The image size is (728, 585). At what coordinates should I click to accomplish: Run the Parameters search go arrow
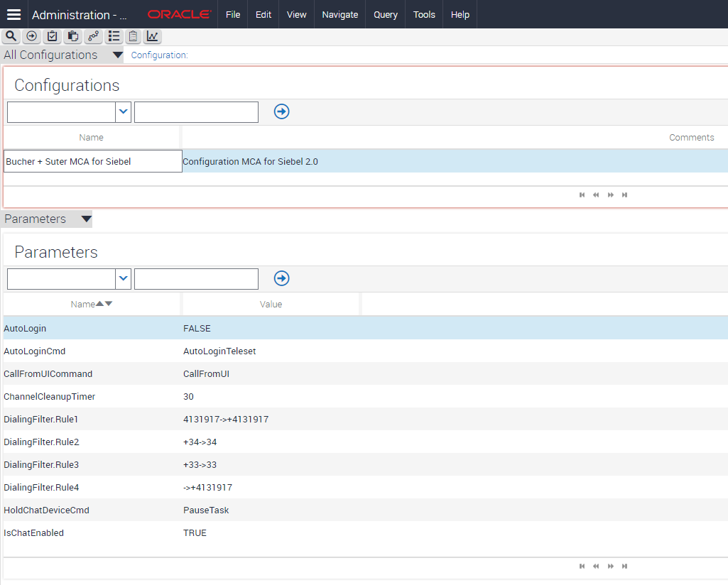click(x=281, y=278)
